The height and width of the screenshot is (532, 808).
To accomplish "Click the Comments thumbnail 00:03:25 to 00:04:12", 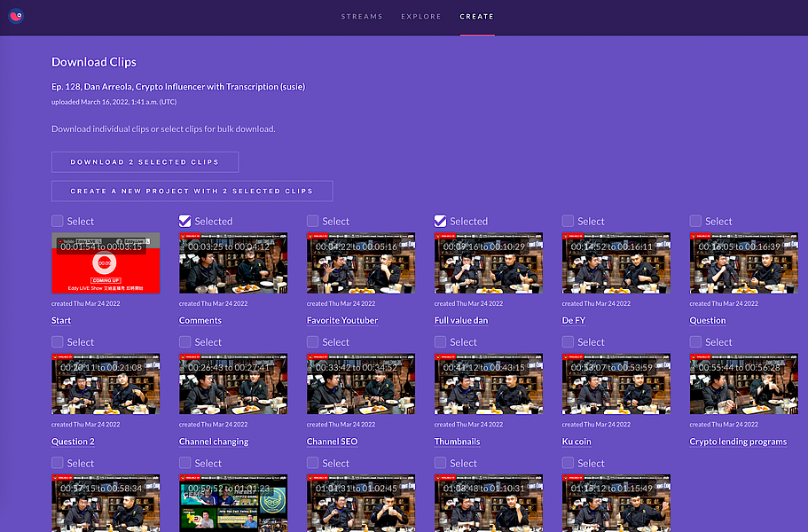I will (233, 262).
